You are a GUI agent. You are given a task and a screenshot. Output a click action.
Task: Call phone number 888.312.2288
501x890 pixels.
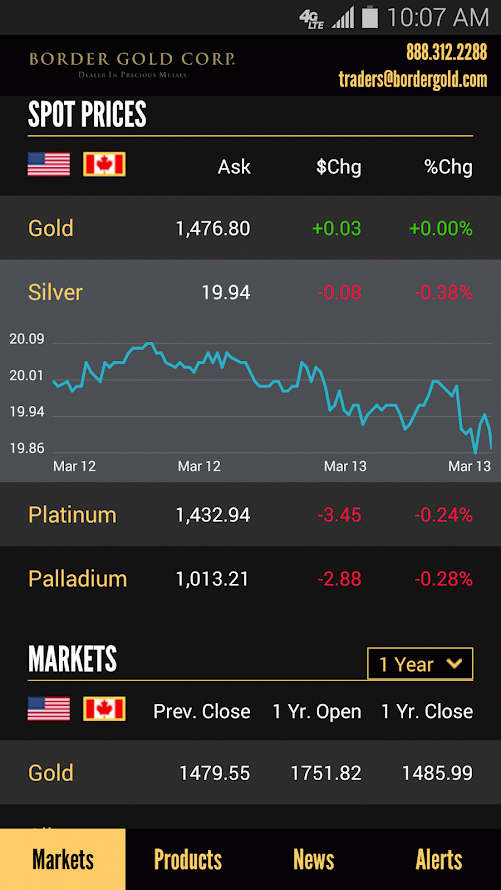point(447,52)
